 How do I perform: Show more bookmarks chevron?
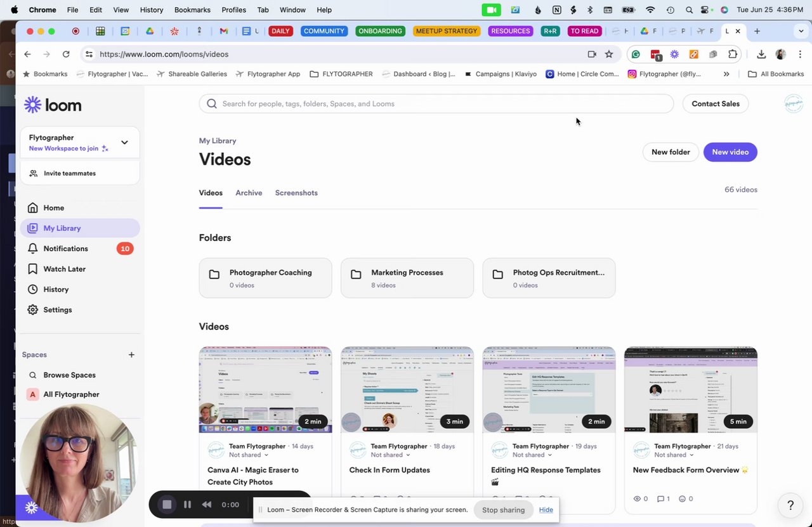click(726, 74)
